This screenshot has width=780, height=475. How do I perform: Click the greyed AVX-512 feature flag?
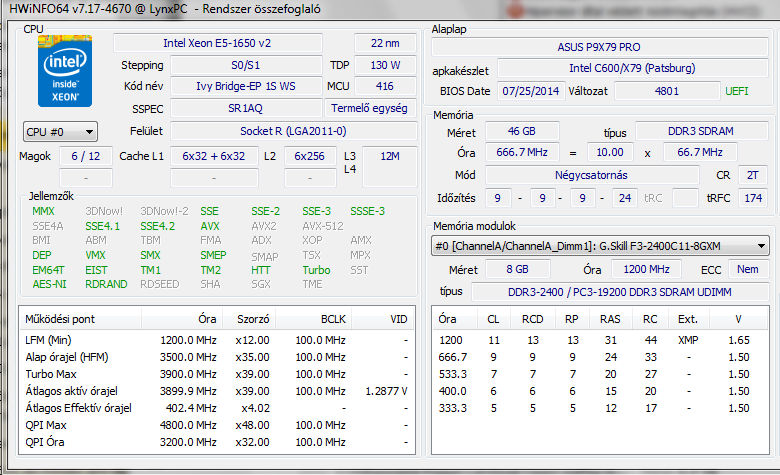pyautogui.click(x=323, y=226)
